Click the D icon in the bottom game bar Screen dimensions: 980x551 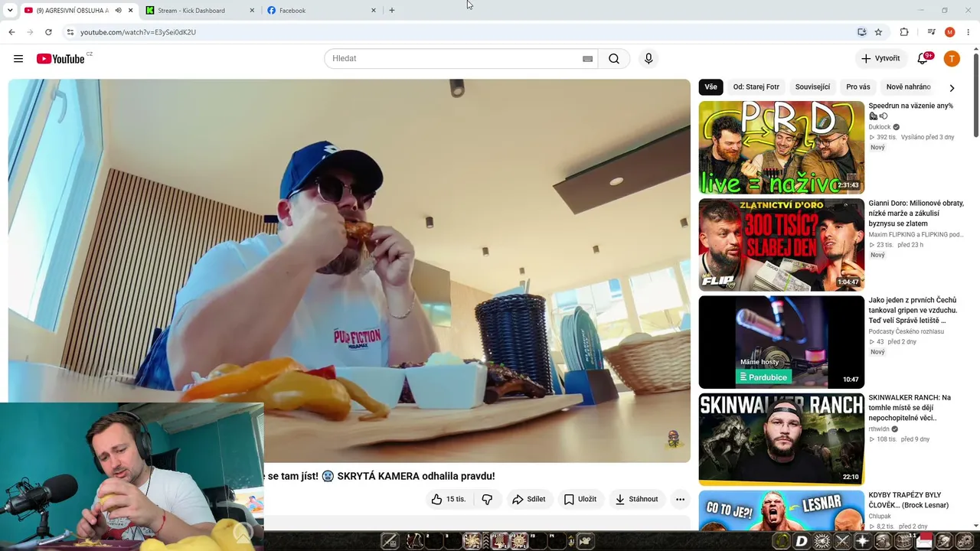(x=802, y=542)
